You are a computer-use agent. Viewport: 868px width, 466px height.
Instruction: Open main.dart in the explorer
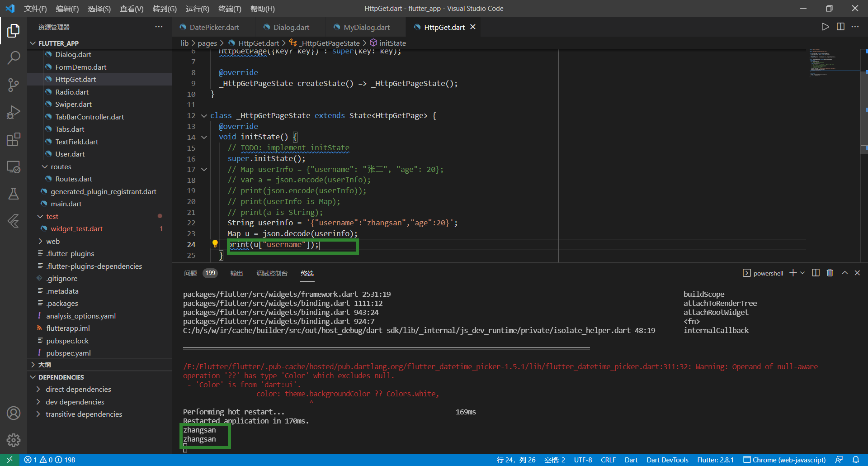pos(66,204)
